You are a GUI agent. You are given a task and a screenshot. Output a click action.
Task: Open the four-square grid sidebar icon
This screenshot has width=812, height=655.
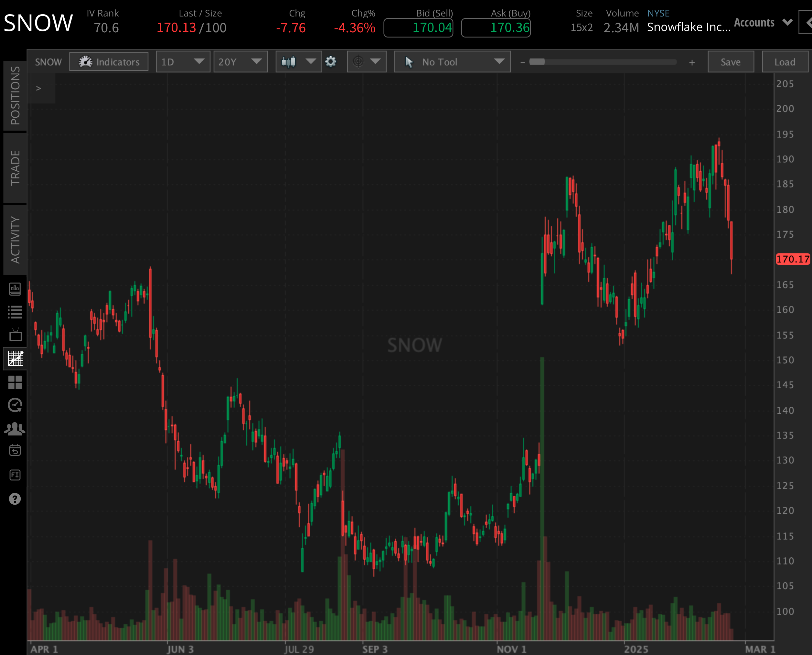click(x=15, y=382)
